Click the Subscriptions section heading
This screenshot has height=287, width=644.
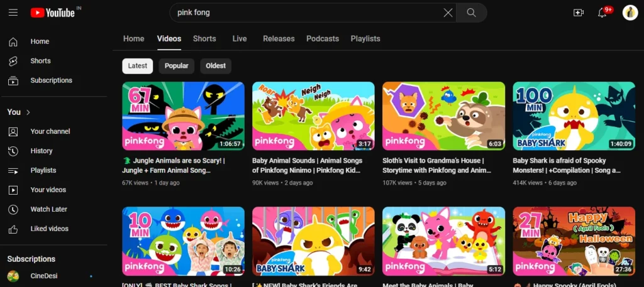[31, 259]
